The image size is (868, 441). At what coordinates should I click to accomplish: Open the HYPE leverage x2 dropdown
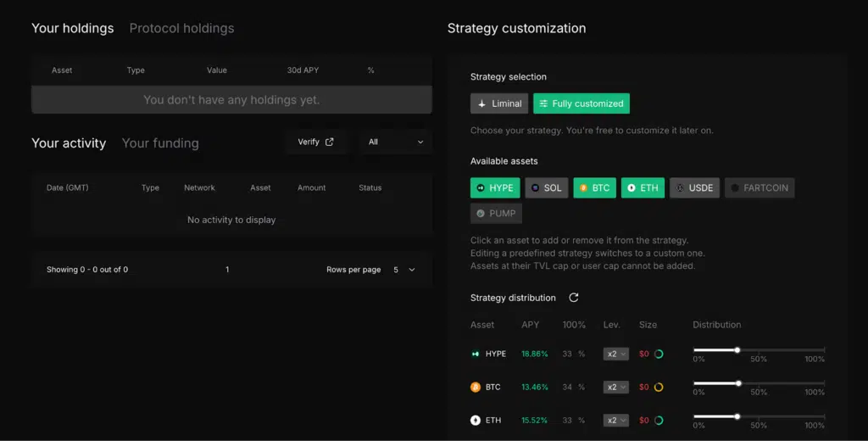615,354
